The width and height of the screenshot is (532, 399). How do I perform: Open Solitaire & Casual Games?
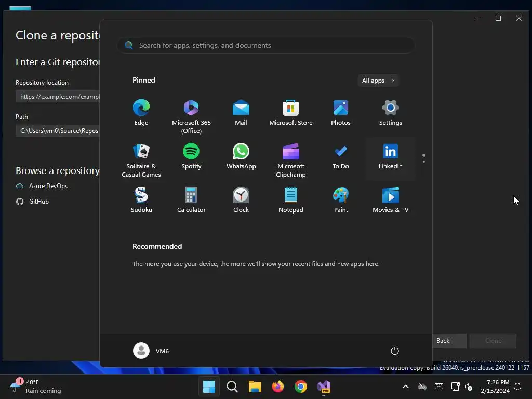pyautogui.click(x=141, y=159)
